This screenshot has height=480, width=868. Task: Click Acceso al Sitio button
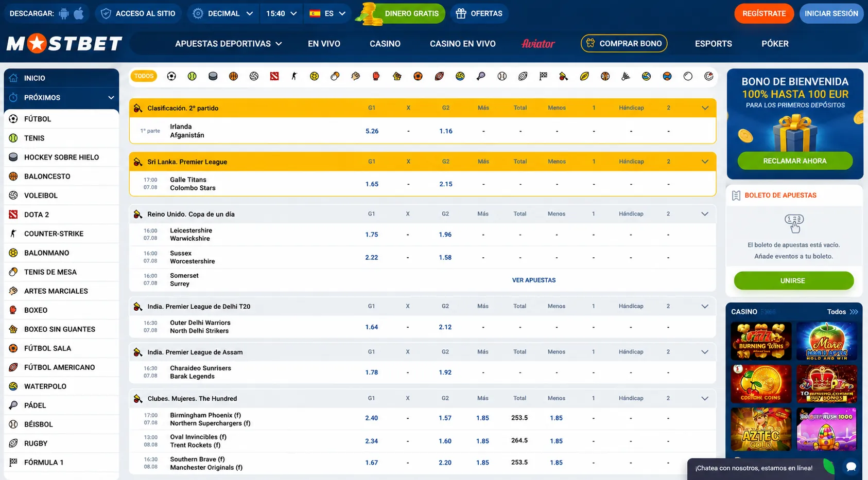(138, 13)
